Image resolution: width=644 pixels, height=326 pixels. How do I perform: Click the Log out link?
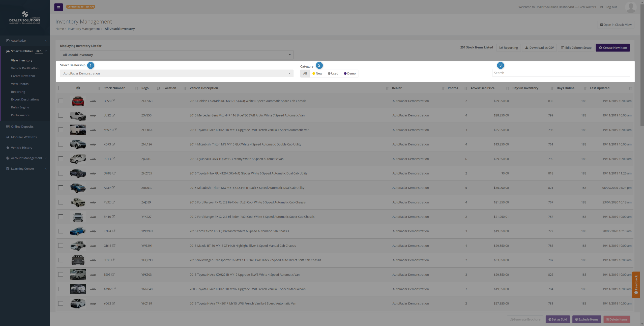609,7
